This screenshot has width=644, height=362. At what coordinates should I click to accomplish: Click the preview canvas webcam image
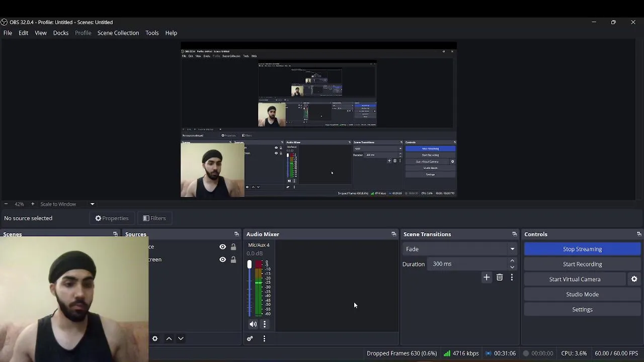(x=212, y=169)
